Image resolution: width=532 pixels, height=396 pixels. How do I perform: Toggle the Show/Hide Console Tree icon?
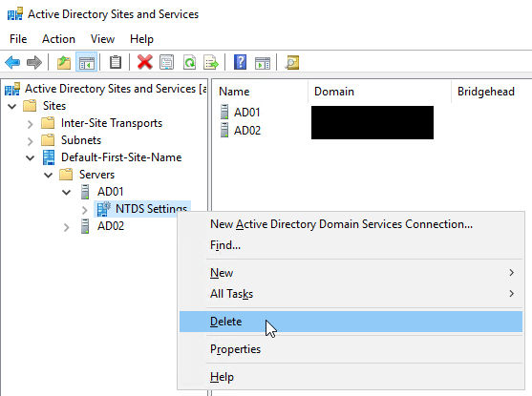[x=87, y=62]
